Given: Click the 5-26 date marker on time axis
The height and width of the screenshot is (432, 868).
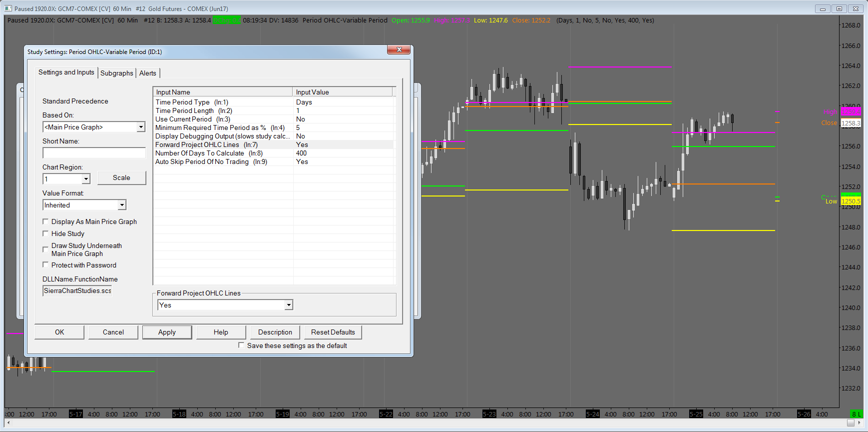Looking at the screenshot, I should 804,414.
